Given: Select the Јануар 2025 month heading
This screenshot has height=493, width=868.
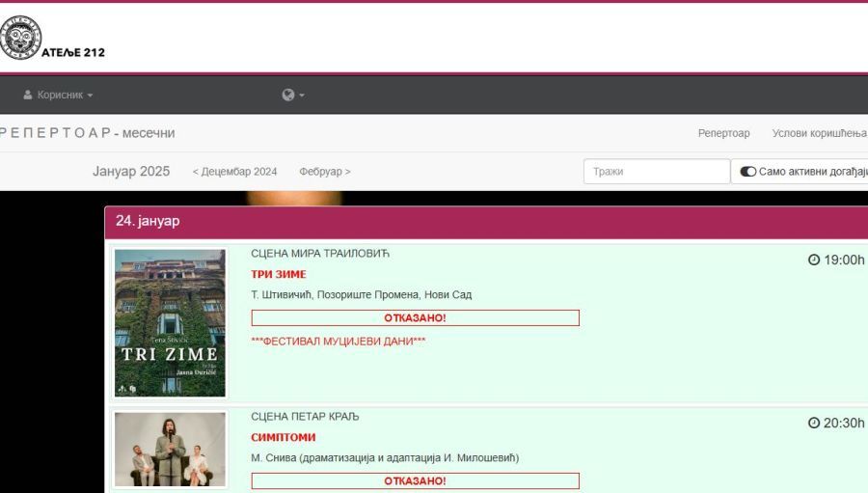Looking at the screenshot, I should 131,171.
